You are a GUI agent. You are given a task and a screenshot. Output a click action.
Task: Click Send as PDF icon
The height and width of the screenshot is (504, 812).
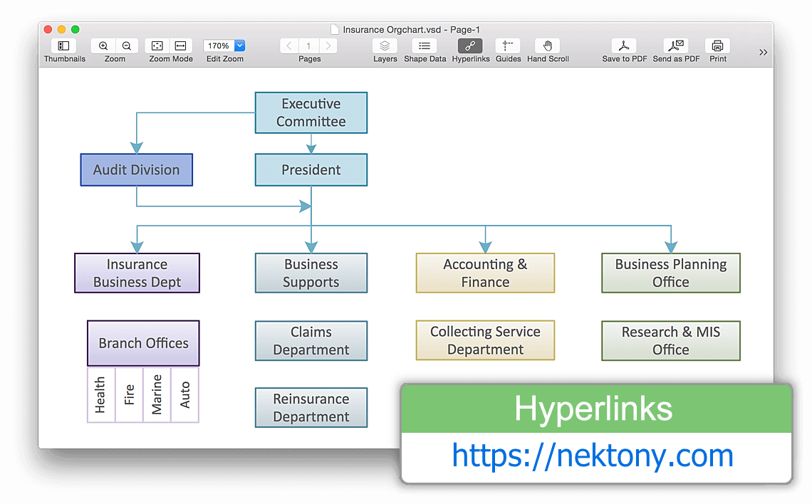[x=676, y=46]
